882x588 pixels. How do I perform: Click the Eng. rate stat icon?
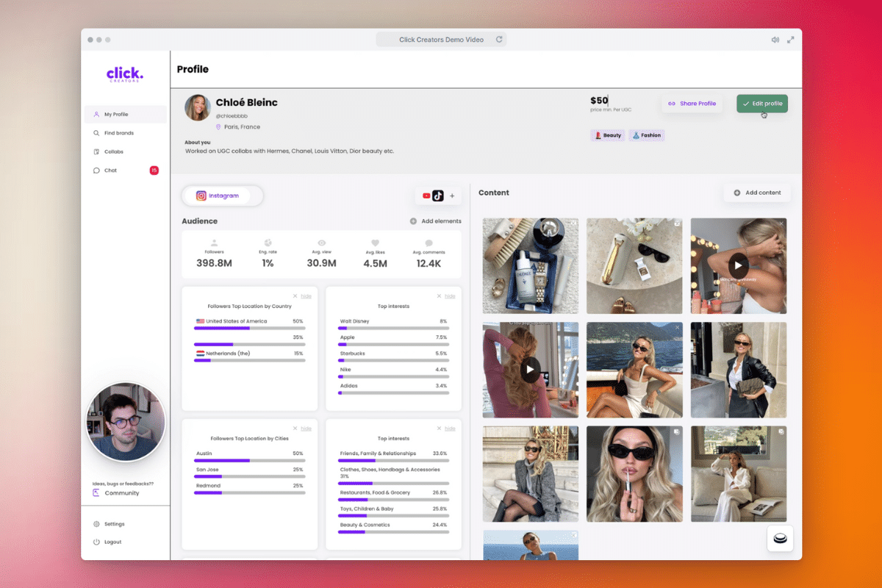(x=268, y=243)
